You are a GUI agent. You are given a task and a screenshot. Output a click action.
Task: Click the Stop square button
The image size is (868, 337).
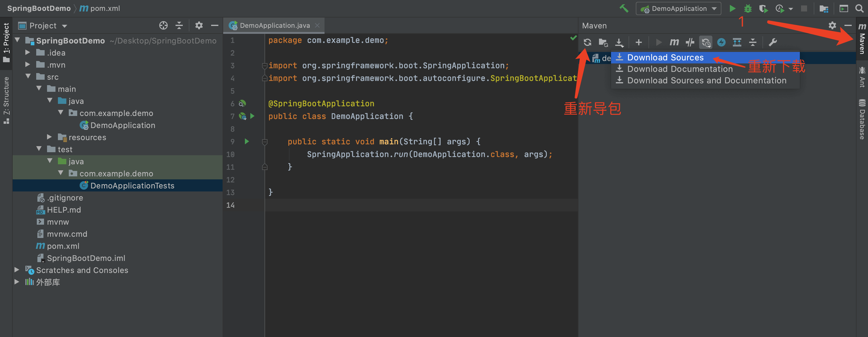tap(804, 8)
